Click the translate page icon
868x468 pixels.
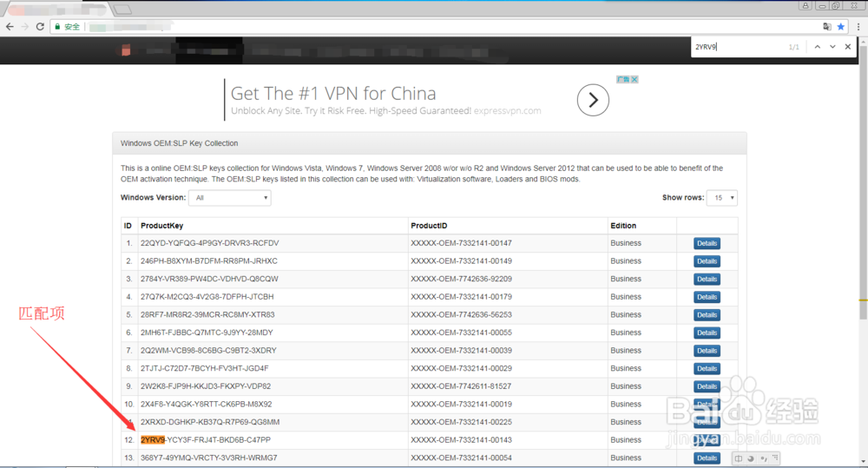(827, 27)
